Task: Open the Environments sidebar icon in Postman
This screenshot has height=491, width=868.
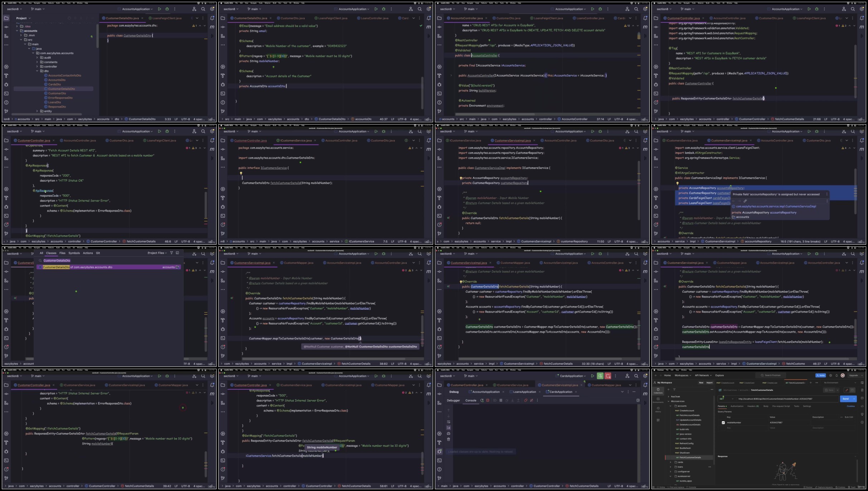Action: (x=658, y=400)
